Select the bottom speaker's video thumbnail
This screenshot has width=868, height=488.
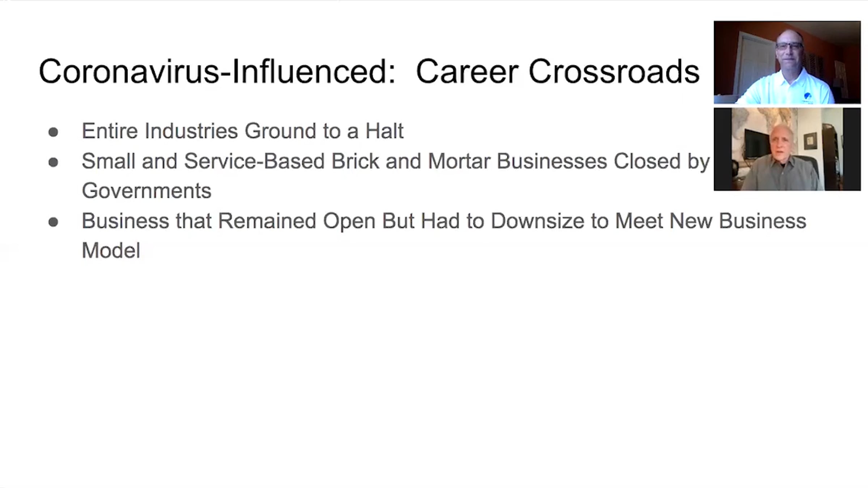(x=787, y=149)
